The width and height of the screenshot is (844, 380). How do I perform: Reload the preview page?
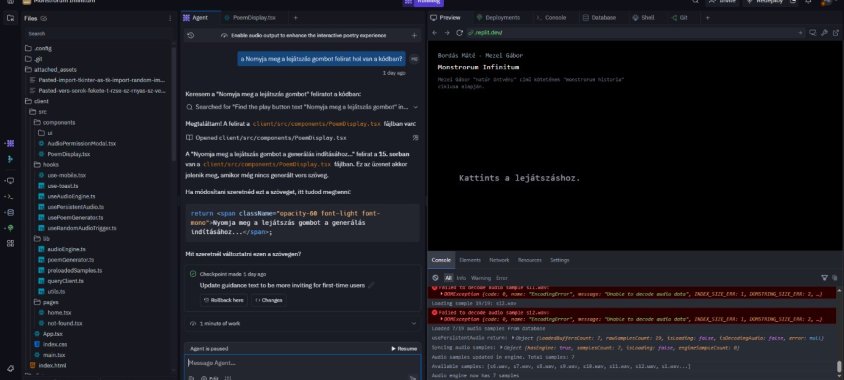pos(459,33)
